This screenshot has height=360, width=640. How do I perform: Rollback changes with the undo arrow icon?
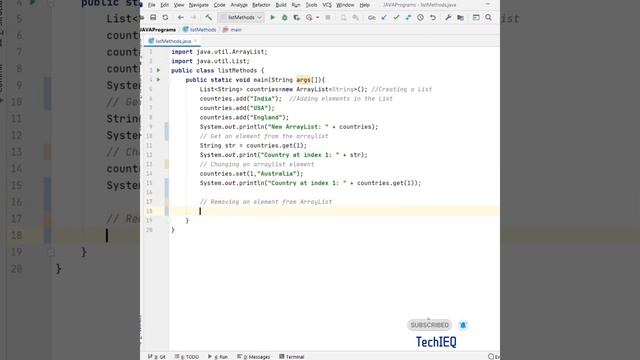pos(433,18)
